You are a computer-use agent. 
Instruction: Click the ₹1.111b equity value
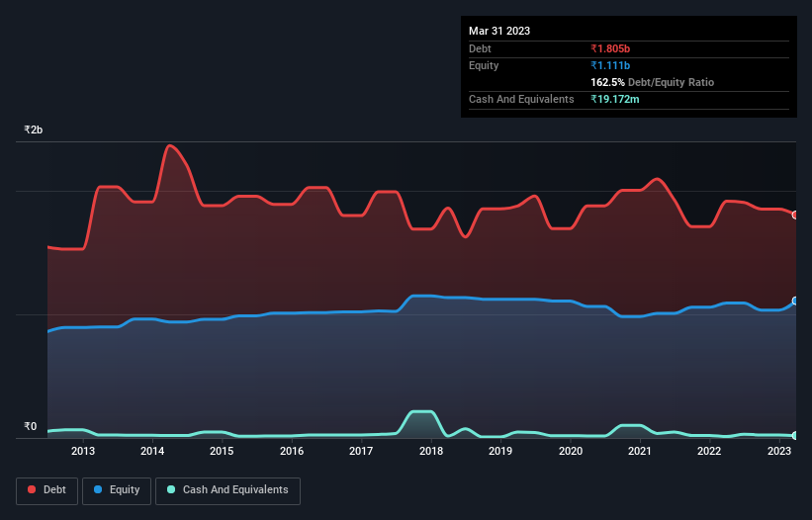610,65
